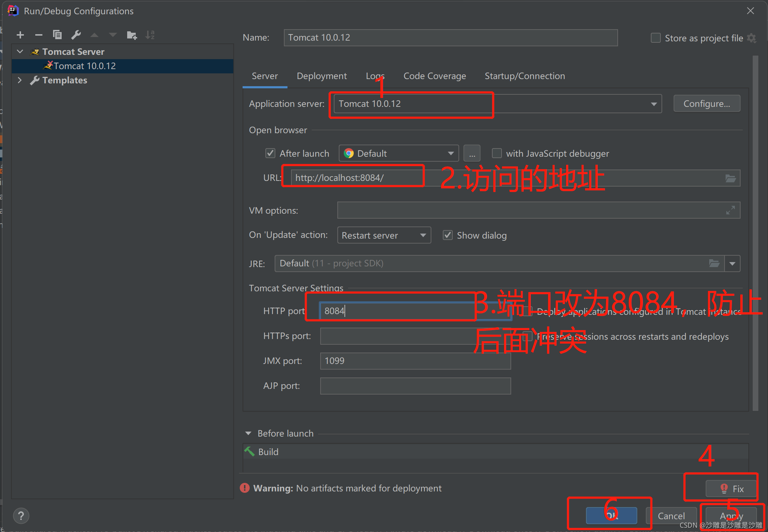Image resolution: width=768 pixels, height=532 pixels.
Task: Click the Configure... button
Action: pyautogui.click(x=706, y=104)
